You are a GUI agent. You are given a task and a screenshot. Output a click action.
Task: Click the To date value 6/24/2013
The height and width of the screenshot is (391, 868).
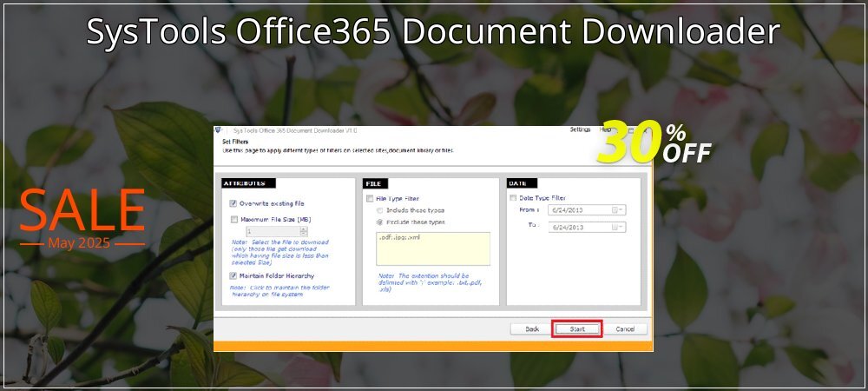coord(567,227)
